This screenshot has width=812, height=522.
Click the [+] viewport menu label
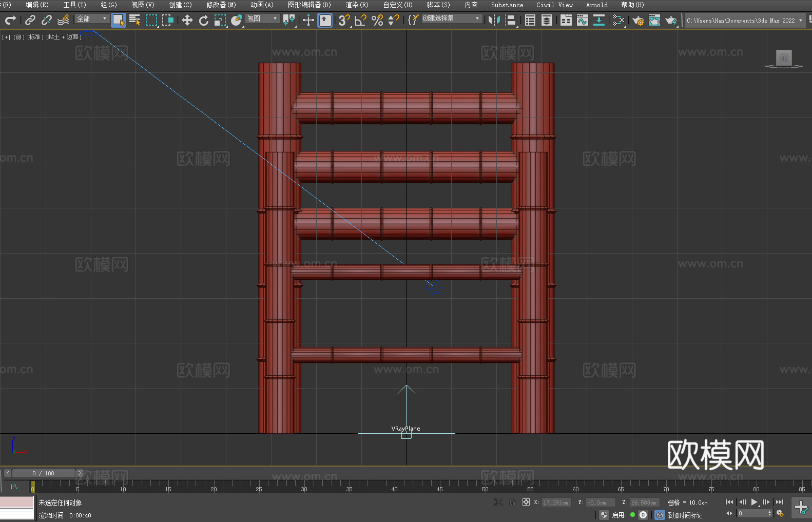6,37
